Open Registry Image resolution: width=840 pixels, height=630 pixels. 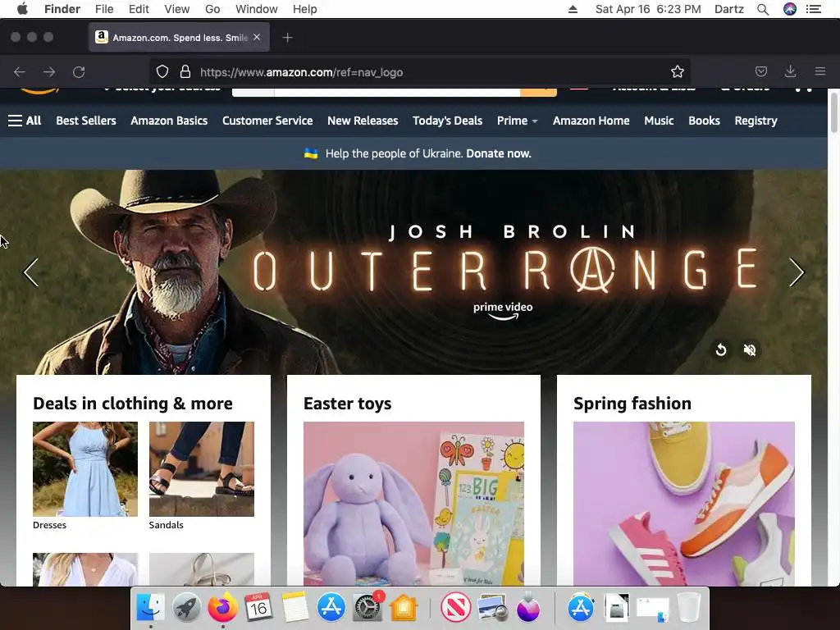tap(756, 121)
